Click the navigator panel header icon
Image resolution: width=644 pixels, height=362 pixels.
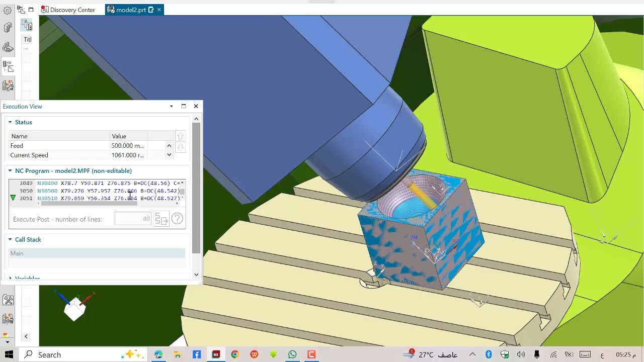coord(21,10)
